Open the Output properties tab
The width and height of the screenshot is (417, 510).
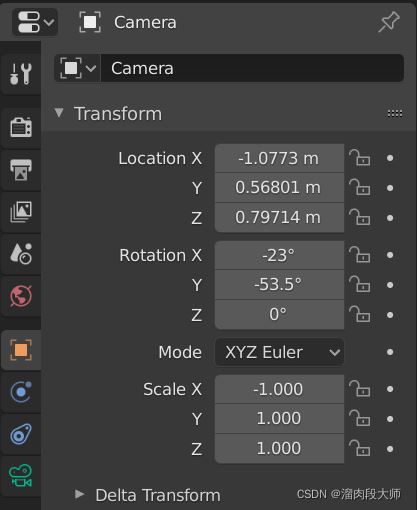[x=21, y=169]
